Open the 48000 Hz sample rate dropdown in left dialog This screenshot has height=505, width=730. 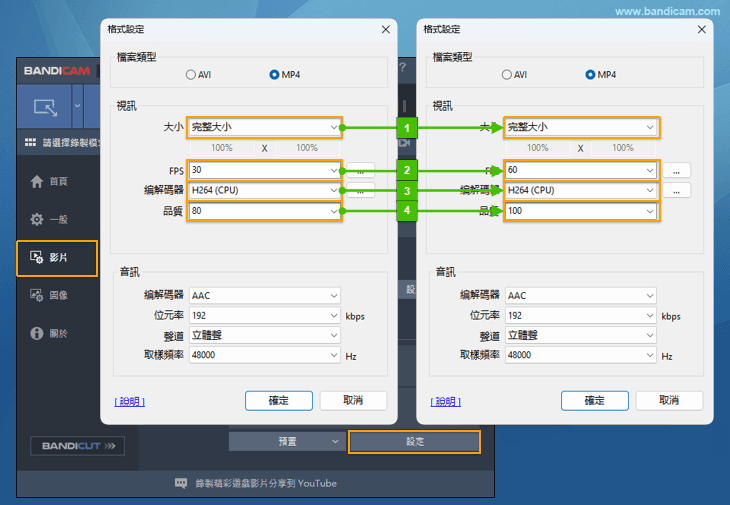[264, 355]
